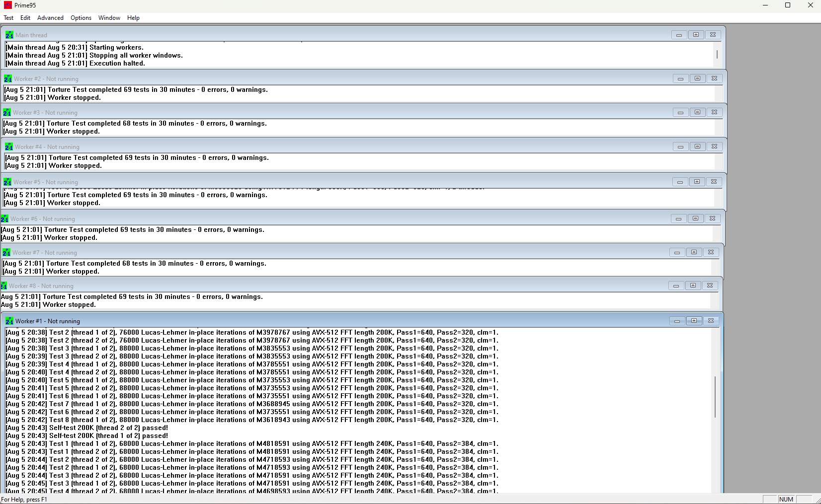Screen dimensions: 821x504
Task: Click the Prime95 application icon in the title bar
Action: point(7,5)
